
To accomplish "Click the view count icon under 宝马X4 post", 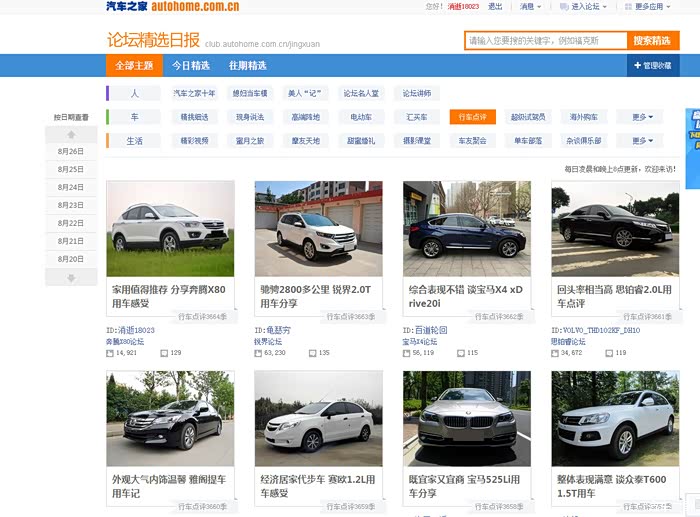I will [x=408, y=353].
